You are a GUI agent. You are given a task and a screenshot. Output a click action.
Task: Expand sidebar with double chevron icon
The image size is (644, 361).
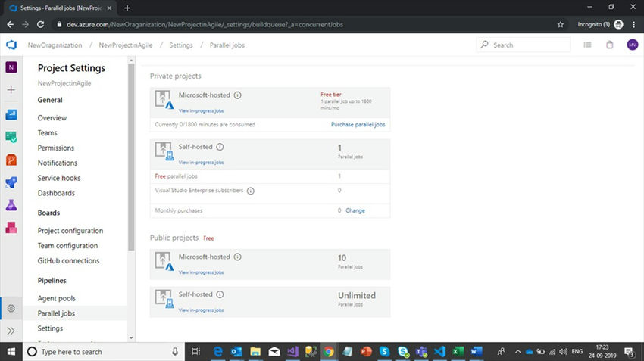[11, 331]
